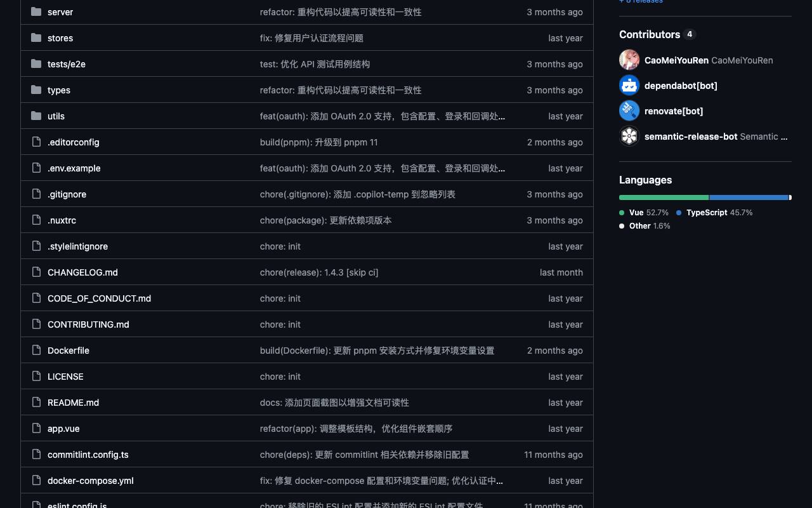Click the Vue 52.7% language link
The image size is (812, 508).
(x=644, y=213)
